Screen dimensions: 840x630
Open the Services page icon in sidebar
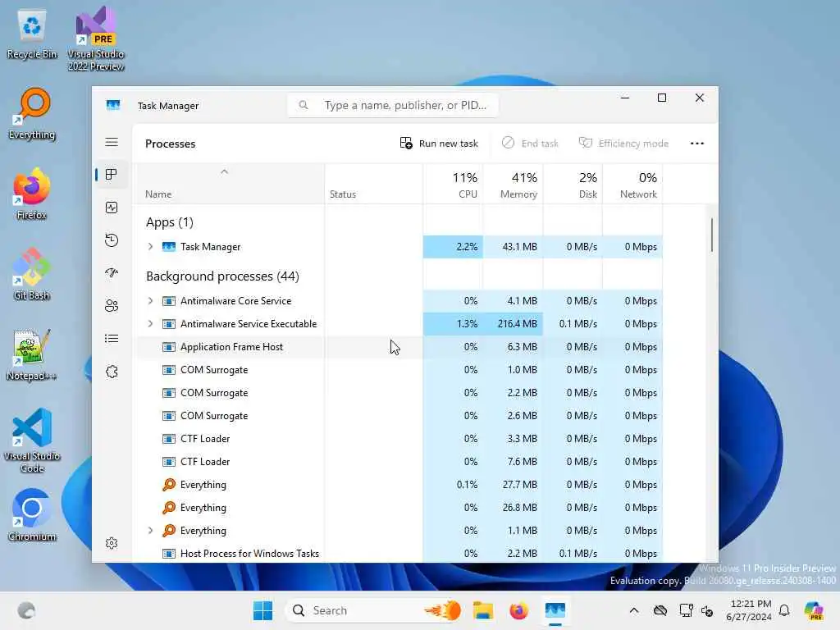[x=112, y=372]
